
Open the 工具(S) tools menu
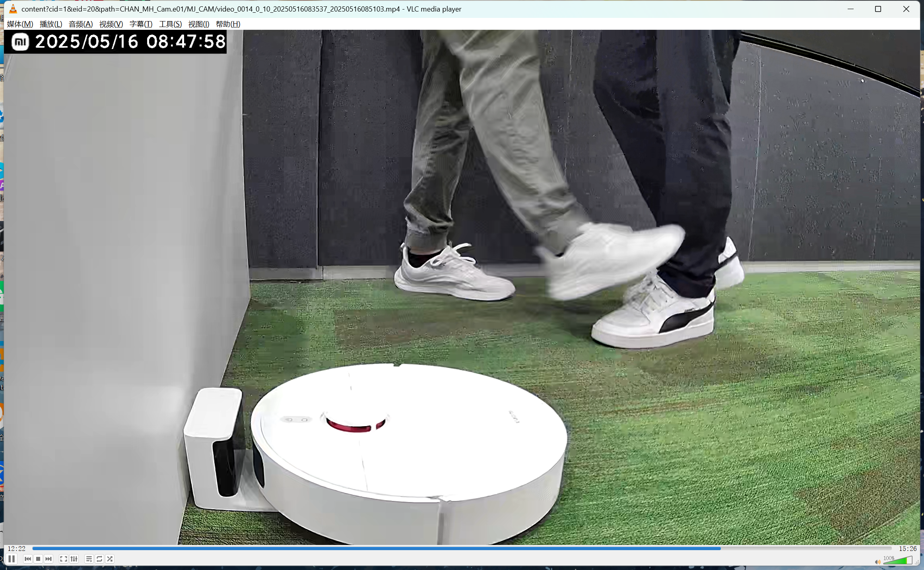click(170, 24)
